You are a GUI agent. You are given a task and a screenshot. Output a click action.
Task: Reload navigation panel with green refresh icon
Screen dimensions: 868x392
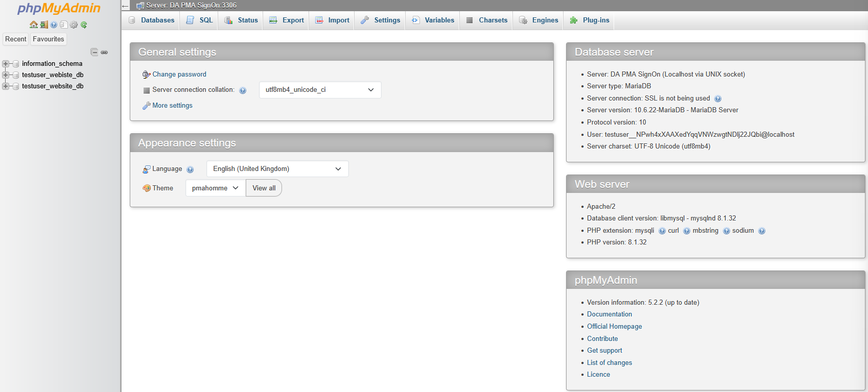click(84, 24)
